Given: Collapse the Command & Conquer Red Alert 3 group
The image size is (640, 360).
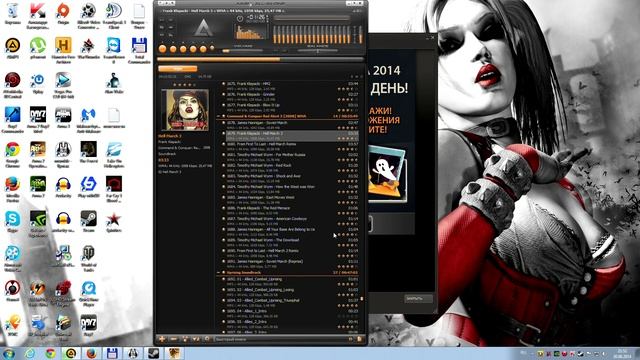Looking at the screenshot, I should [x=218, y=116].
